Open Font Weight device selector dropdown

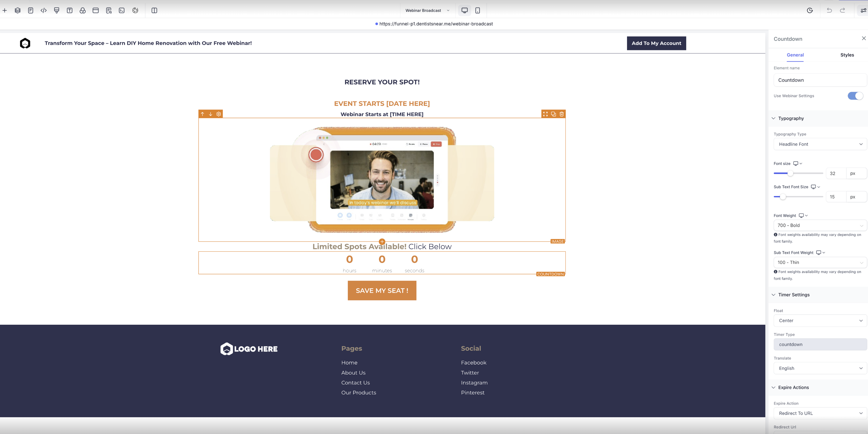803,215
